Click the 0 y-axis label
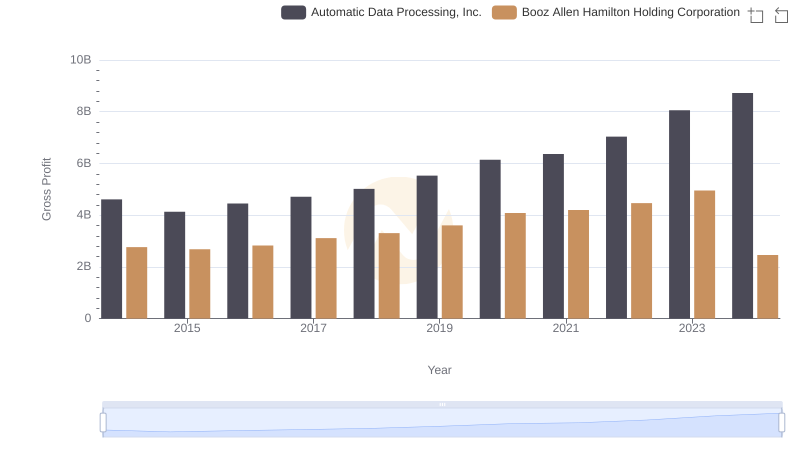Viewport: 800px width, 461px height. [x=88, y=318]
